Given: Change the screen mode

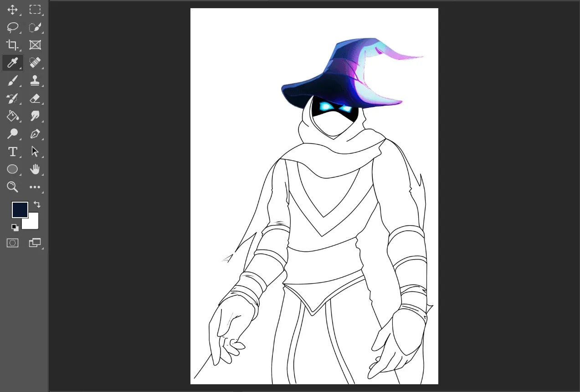Looking at the screenshot, I should point(35,243).
